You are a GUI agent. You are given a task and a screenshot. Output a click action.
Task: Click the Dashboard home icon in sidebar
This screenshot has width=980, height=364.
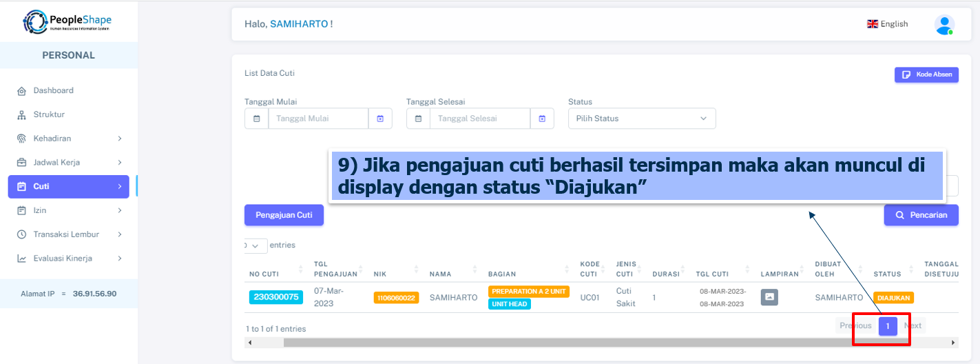[x=21, y=91]
